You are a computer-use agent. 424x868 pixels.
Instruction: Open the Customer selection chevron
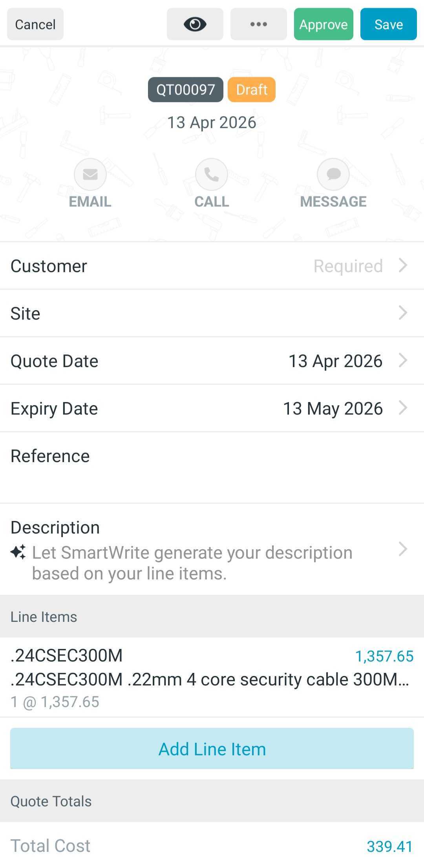403,265
